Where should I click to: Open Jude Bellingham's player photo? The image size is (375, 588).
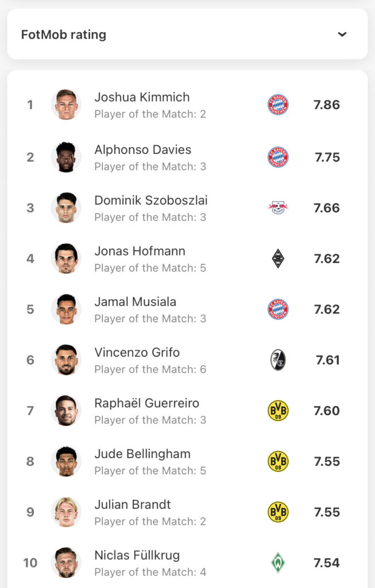click(66, 461)
